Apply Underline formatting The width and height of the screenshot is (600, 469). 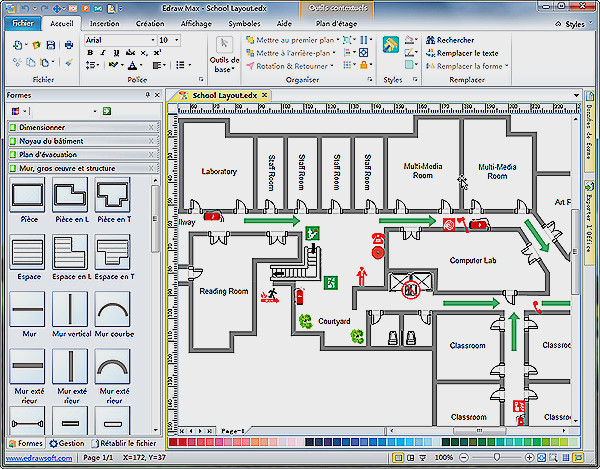pos(116,53)
